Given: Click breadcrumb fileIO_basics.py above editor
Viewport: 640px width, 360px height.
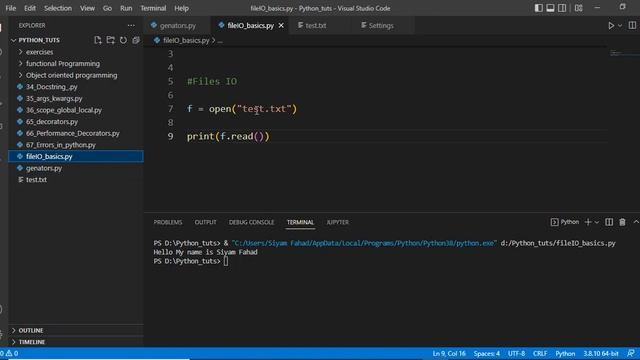Looking at the screenshot, I should pyautogui.click(x=186, y=40).
